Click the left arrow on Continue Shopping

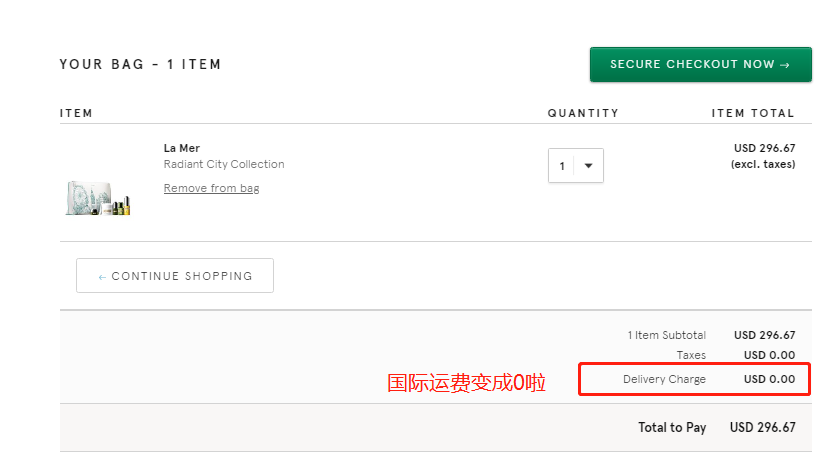coord(102,276)
